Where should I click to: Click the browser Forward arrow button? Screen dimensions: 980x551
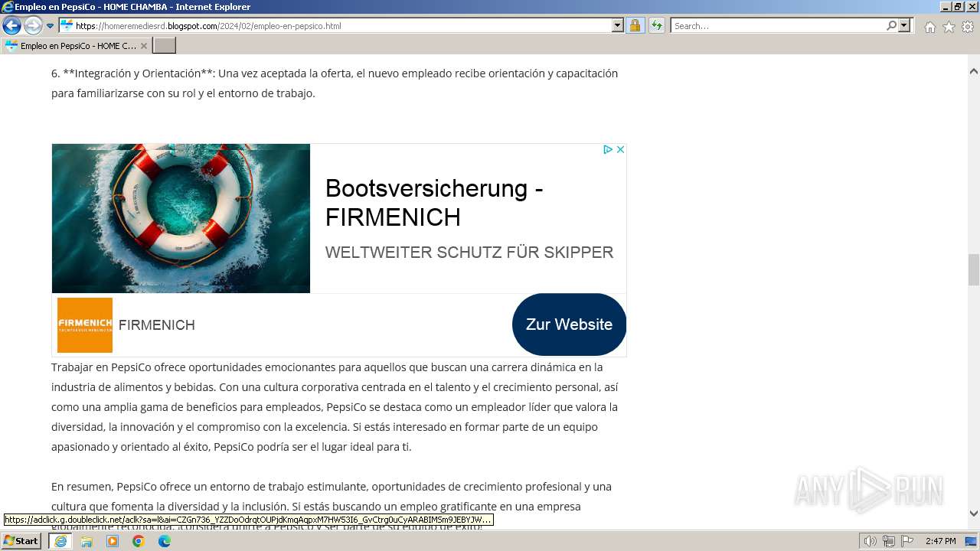pyautogui.click(x=33, y=25)
